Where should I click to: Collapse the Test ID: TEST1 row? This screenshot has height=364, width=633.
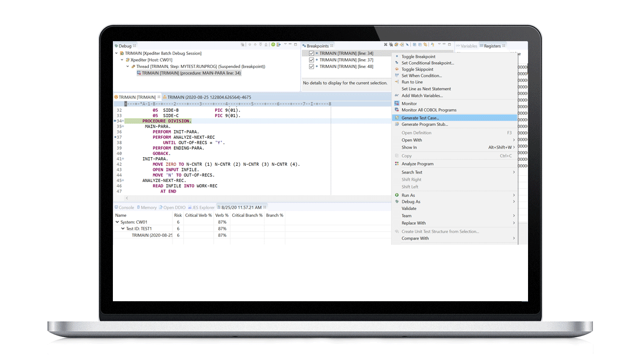click(x=123, y=228)
